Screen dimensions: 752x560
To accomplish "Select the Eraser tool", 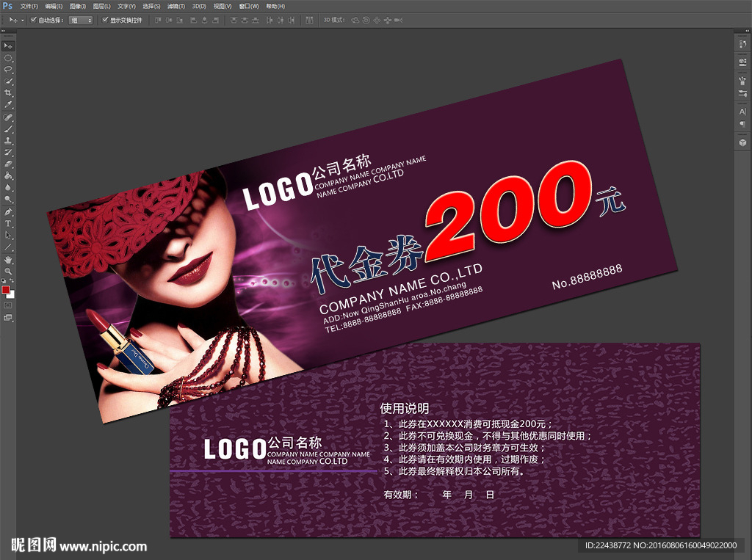I will coord(8,164).
